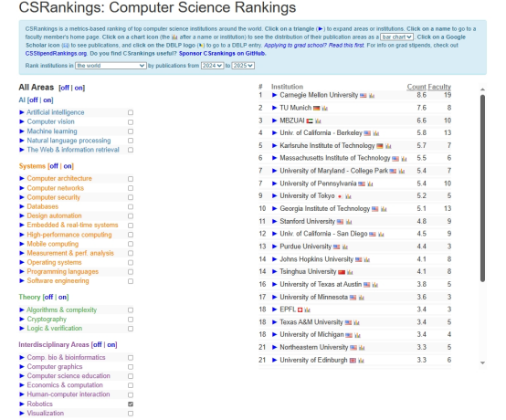
Task: Turn Theory areas on
Action: [63, 297]
